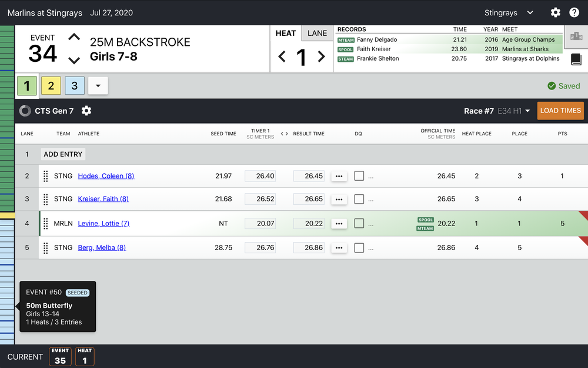
Task: Edit result time 26.45 for Hodes
Action: [309, 176]
